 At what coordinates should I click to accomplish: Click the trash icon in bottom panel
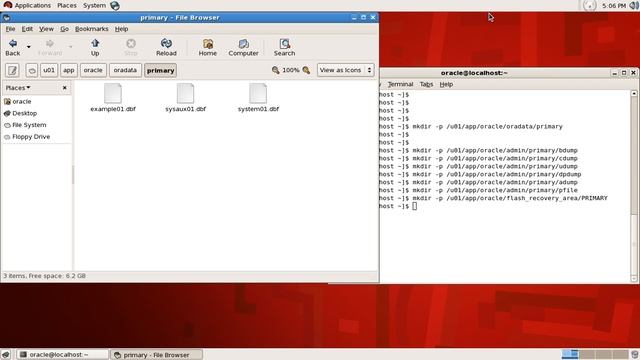pos(635,354)
